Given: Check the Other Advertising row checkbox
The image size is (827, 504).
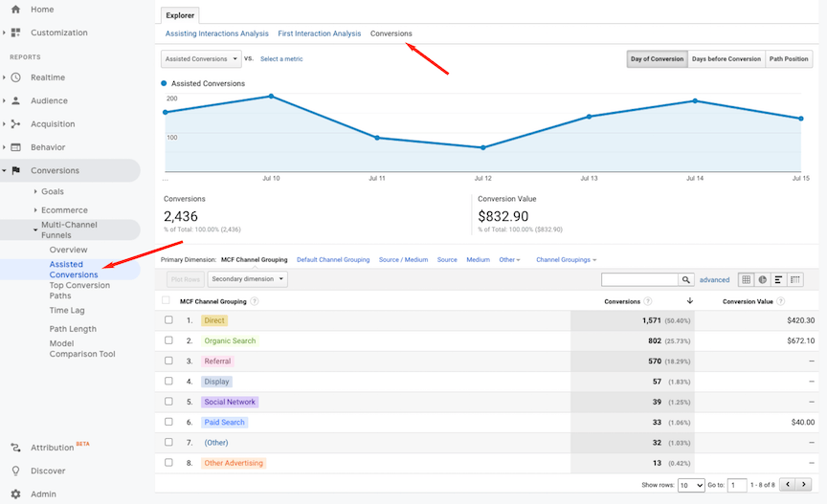Looking at the screenshot, I should (x=168, y=462).
